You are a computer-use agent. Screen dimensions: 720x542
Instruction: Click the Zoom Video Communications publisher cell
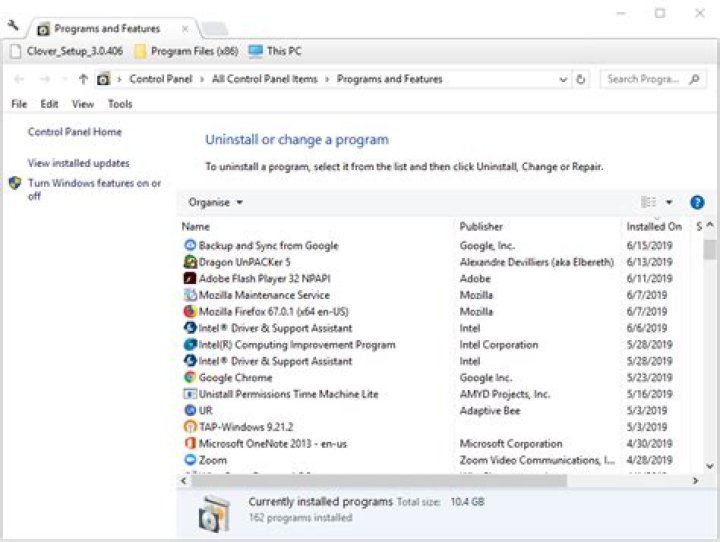(537, 460)
